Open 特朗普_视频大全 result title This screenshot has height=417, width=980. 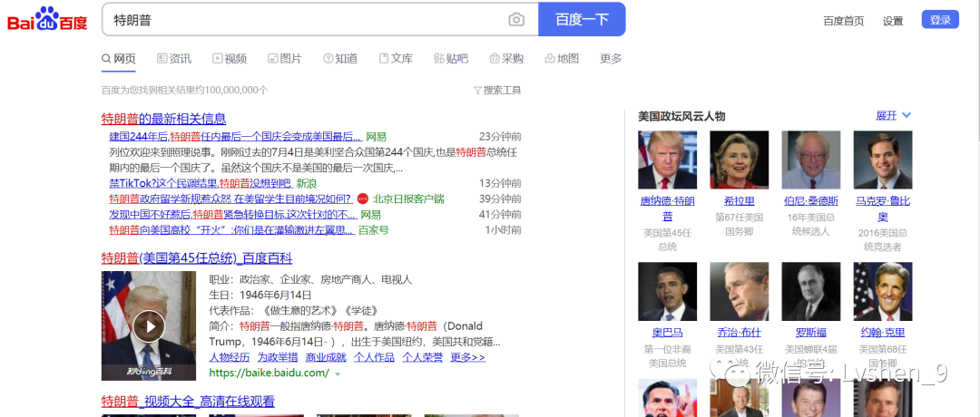pos(188,402)
